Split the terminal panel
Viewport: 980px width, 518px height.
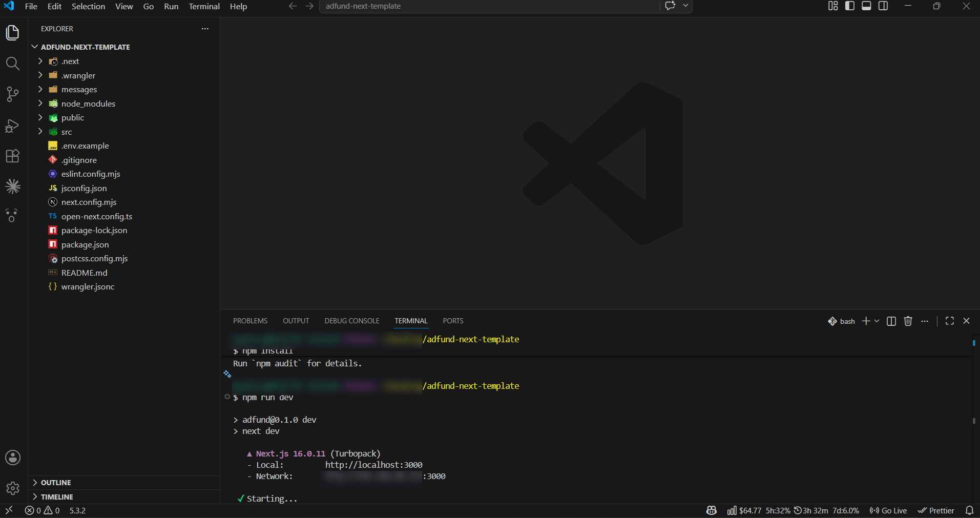click(x=891, y=321)
